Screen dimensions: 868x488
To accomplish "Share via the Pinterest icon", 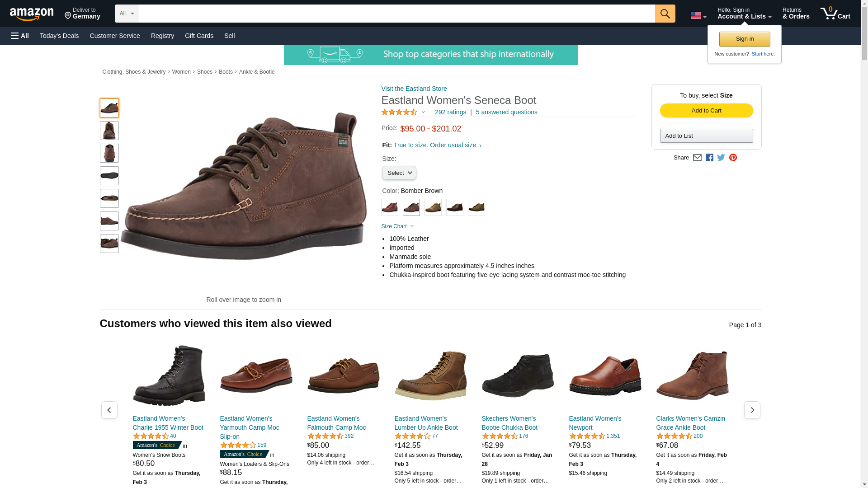I will (x=733, y=158).
